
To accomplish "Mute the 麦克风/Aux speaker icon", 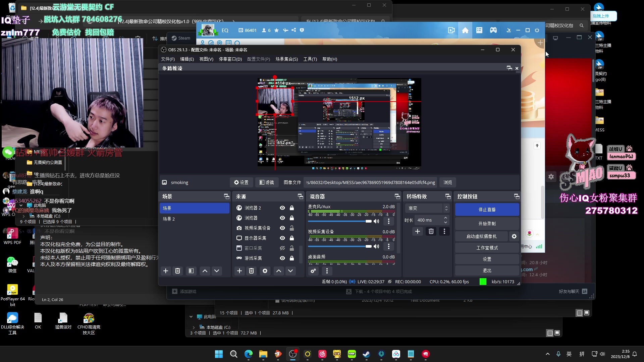I will pyautogui.click(x=376, y=221).
